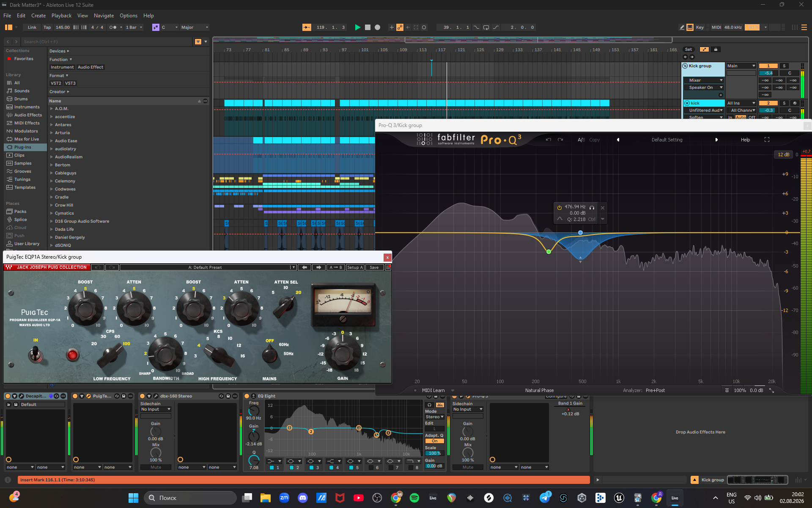
Task: Open the Speaker On parameter dropdown
Action: [x=704, y=88]
